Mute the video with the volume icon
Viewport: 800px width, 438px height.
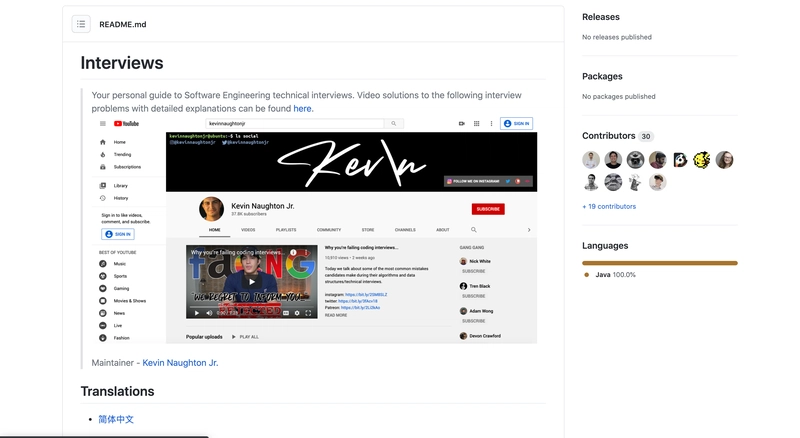[209, 313]
